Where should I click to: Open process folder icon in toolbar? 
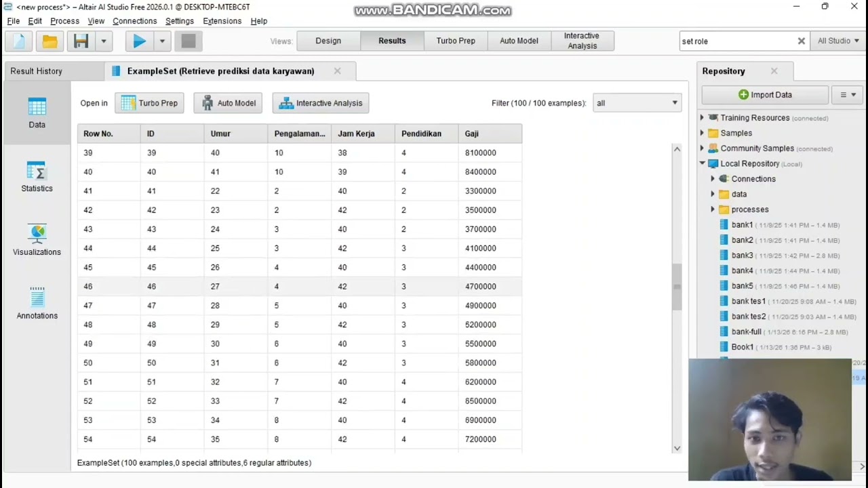[50, 41]
